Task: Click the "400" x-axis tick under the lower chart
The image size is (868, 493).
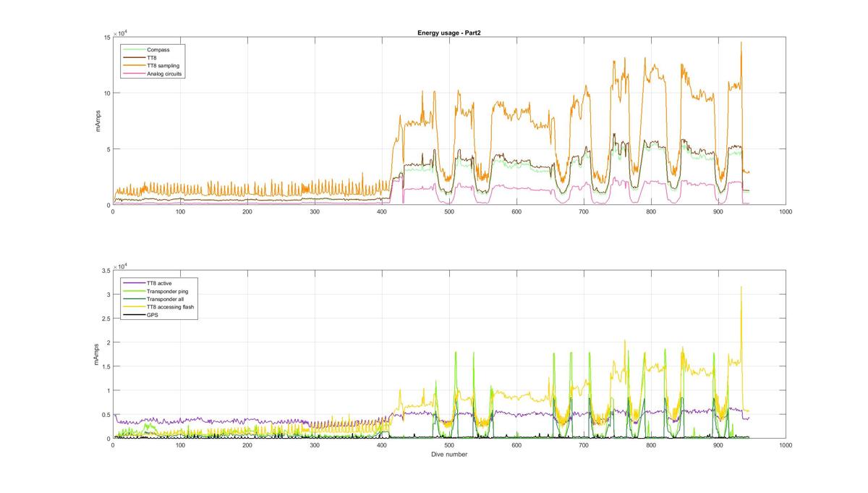Action: [382, 445]
